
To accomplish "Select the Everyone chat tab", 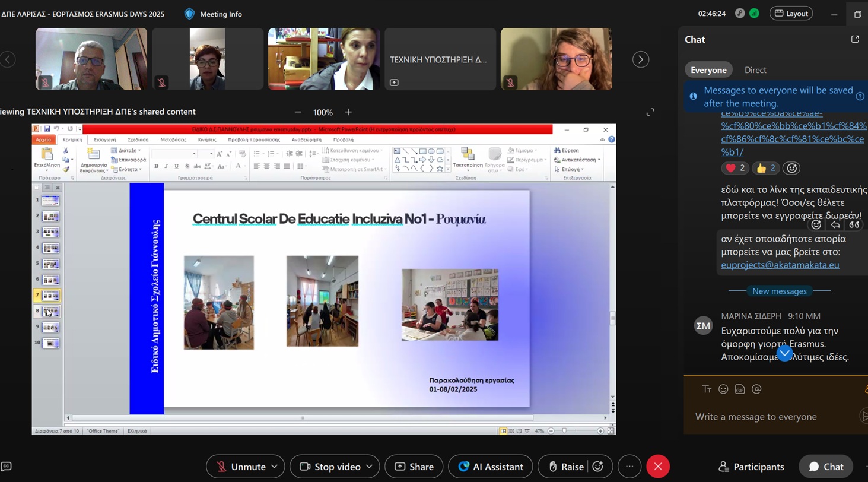I will (x=708, y=70).
